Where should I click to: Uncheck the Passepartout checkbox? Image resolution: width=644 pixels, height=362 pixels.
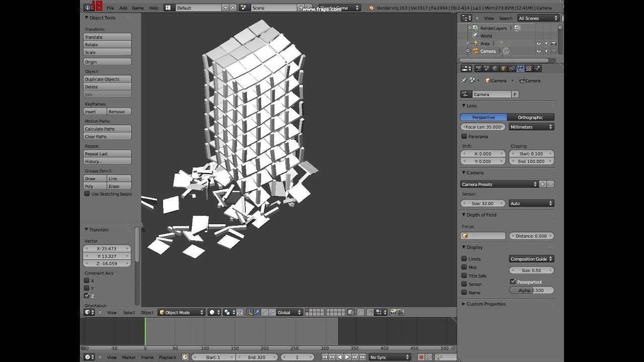513,282
